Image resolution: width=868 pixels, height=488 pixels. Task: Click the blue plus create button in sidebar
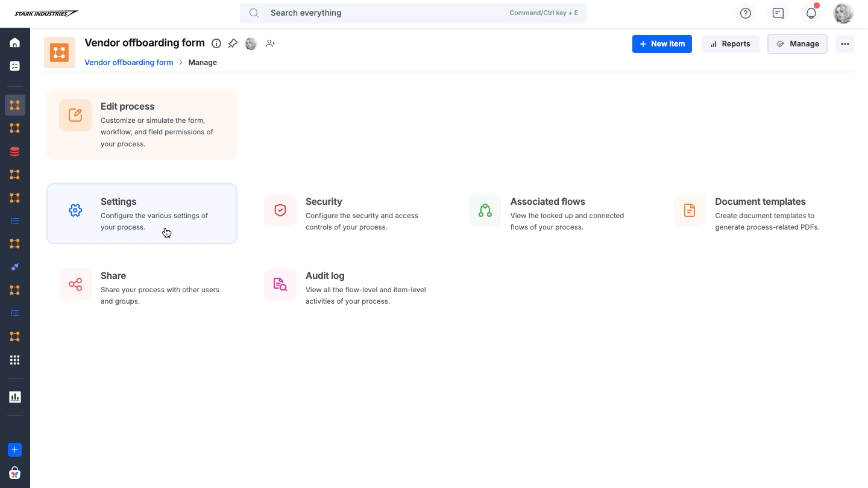coord(14,449)
